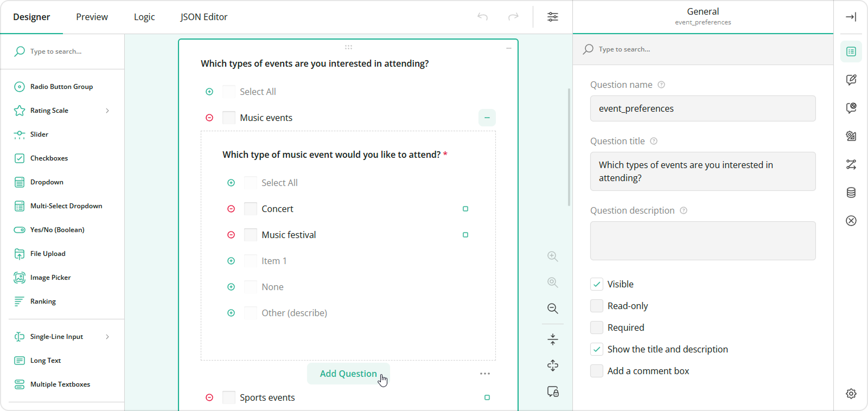Click the undo arrow icon

[x=482, y=17]
